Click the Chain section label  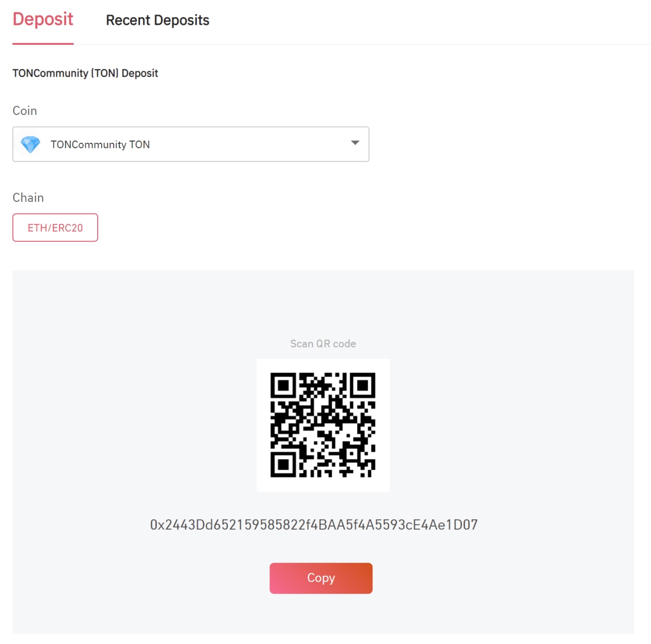(x=28, y=198)
